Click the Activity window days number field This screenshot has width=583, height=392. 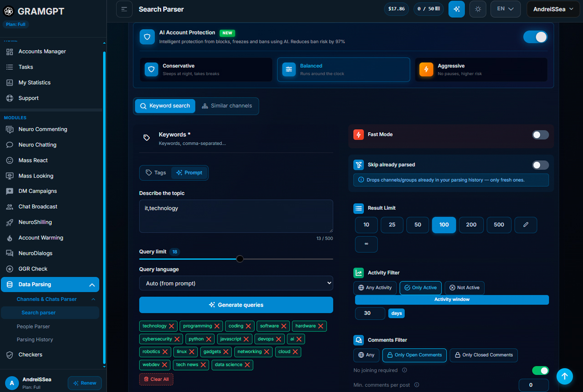click(x=370, y=313)
